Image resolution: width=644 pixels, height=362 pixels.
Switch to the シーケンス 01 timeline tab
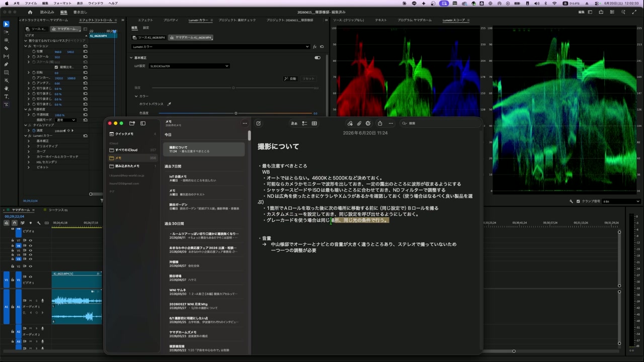(58, 210)
